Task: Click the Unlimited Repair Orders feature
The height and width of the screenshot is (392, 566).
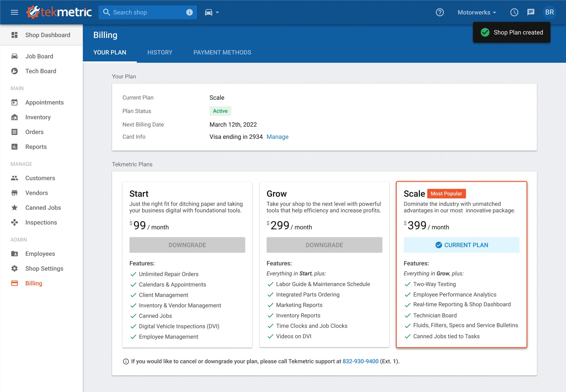Action: click(x=169, y=274)
